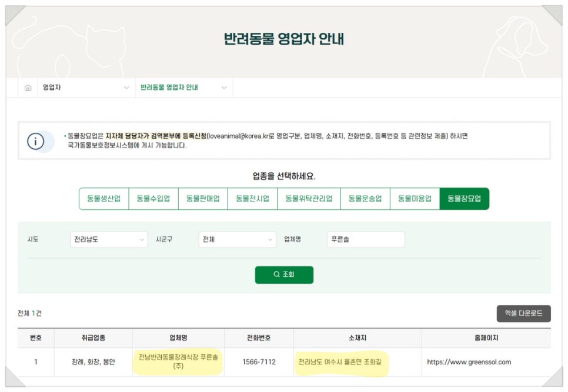Screen dimensions: 568x392
Task: Select the 동물운송업 tab
Action: [x=365, y=199]
